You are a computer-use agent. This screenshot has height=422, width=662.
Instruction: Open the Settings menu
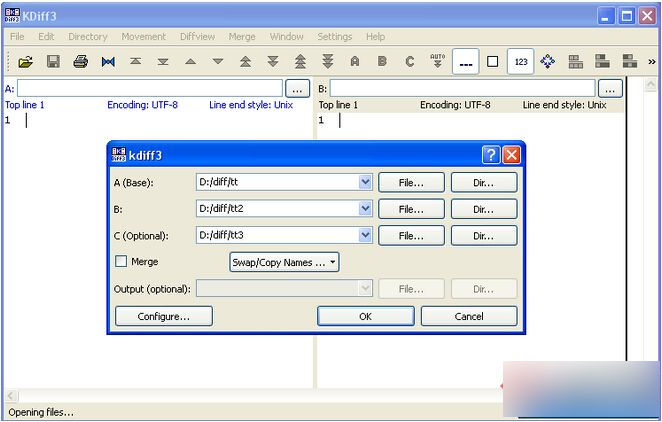(x=335, y=37)
